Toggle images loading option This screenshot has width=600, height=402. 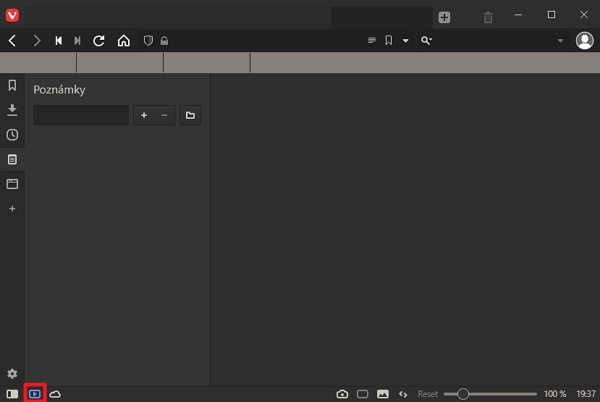tap(383, 394)
